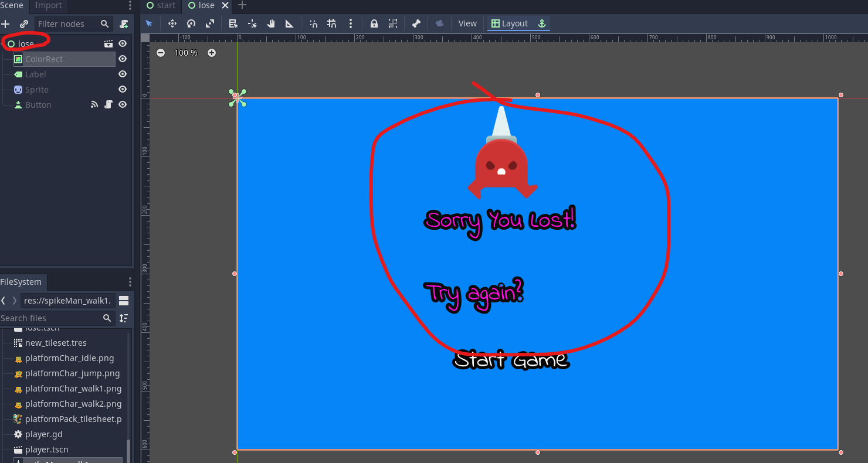Open skeleton options bone icon

(x=416, y=23)
